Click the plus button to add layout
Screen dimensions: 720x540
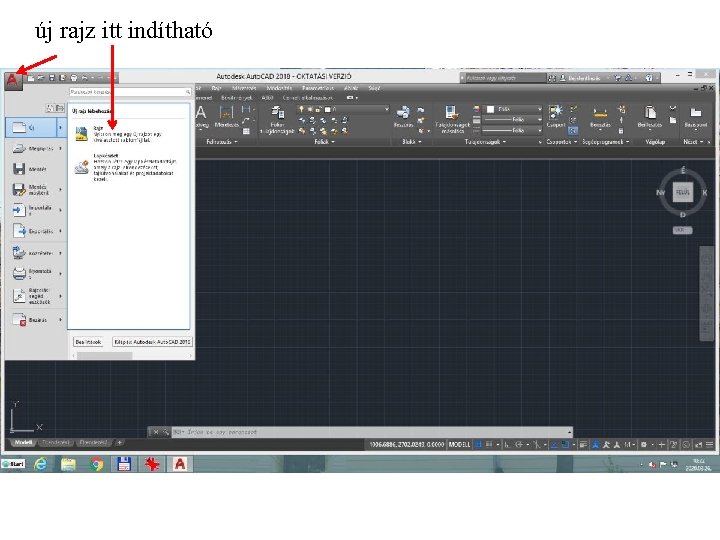coord(119,443)
